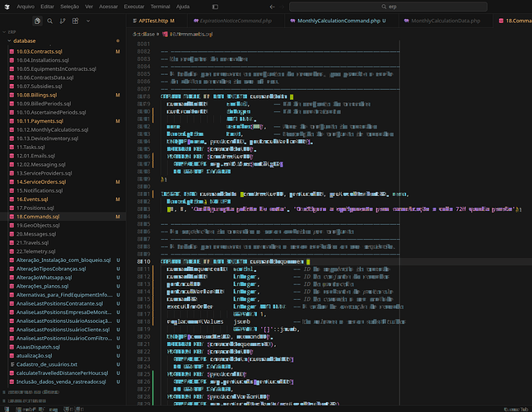
Task: Open the Source Control view icon
Action: click(63, 21)
